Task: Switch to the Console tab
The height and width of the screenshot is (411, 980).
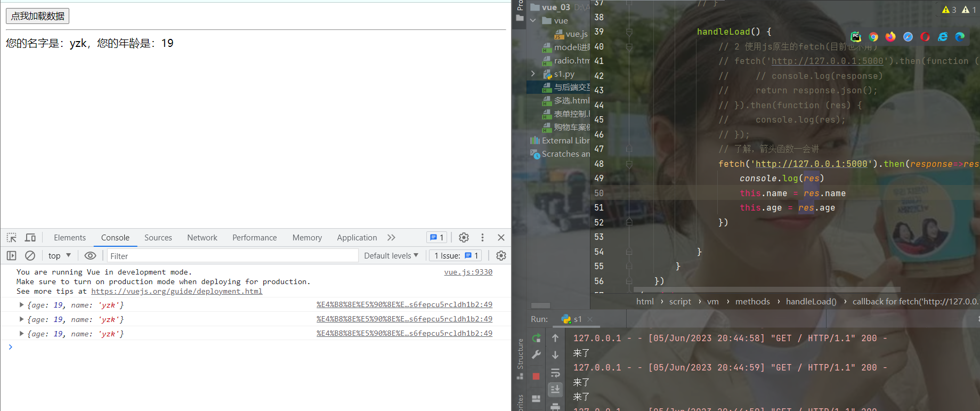Action: [x=115, y=238]
